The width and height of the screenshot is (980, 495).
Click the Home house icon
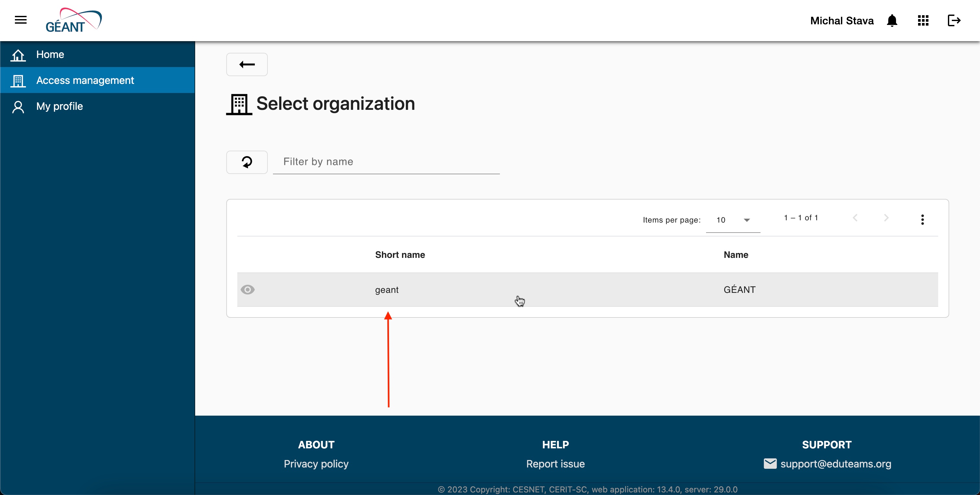(18, 55)
